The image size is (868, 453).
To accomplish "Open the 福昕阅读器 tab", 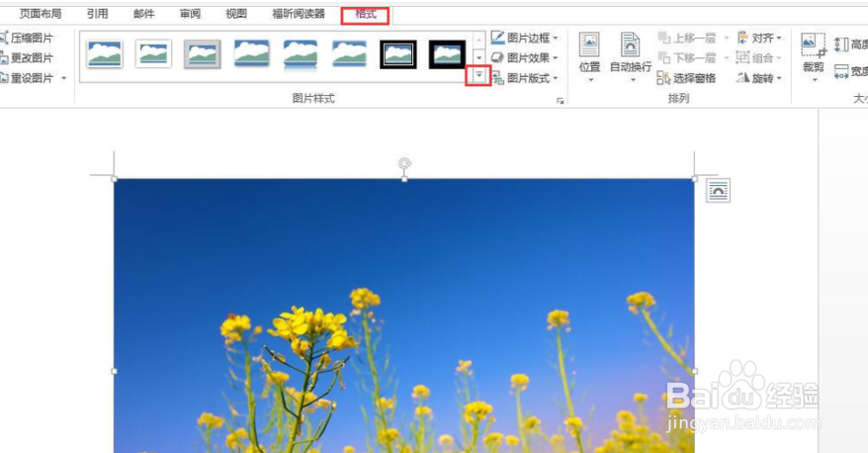I will [x=299, y=14].
